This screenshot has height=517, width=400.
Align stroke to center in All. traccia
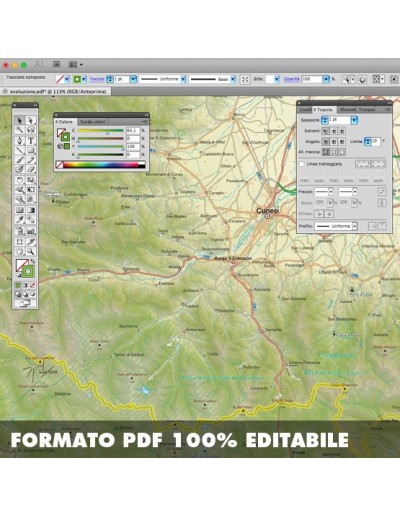pyautogui.click(x=326, y=152)
